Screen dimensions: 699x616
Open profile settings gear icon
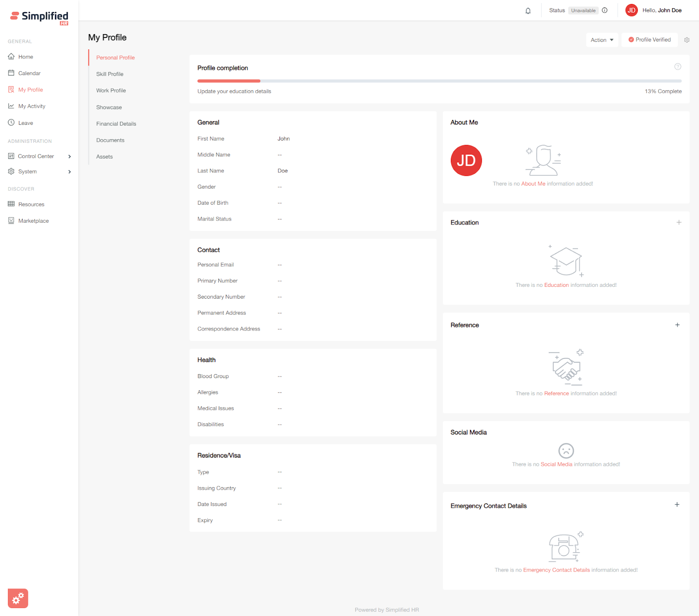pos(687,40)
